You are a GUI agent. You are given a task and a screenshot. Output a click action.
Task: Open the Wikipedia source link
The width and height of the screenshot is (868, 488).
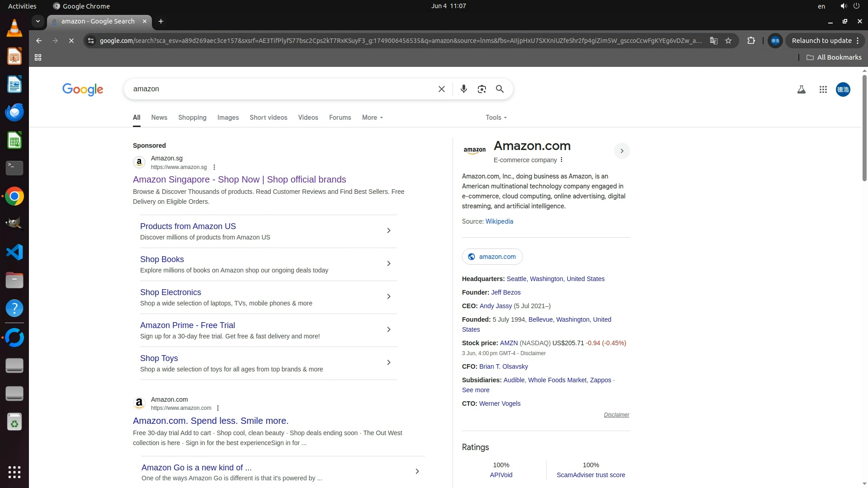tap(499, 221)
